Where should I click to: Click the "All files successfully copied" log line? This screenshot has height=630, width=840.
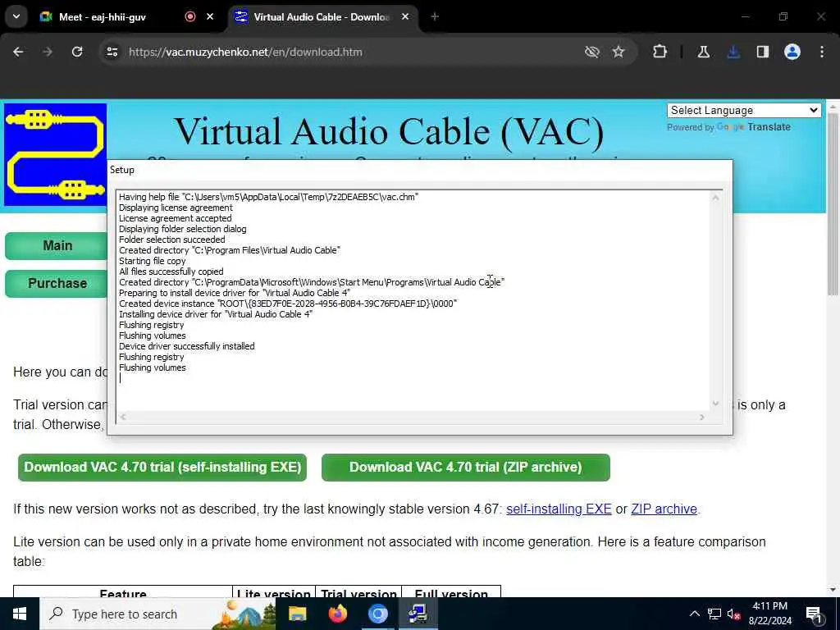171,272
